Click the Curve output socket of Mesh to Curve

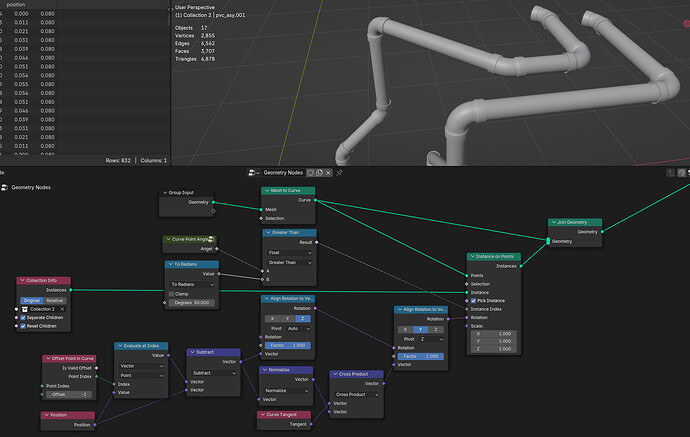[x=315, y=200]
